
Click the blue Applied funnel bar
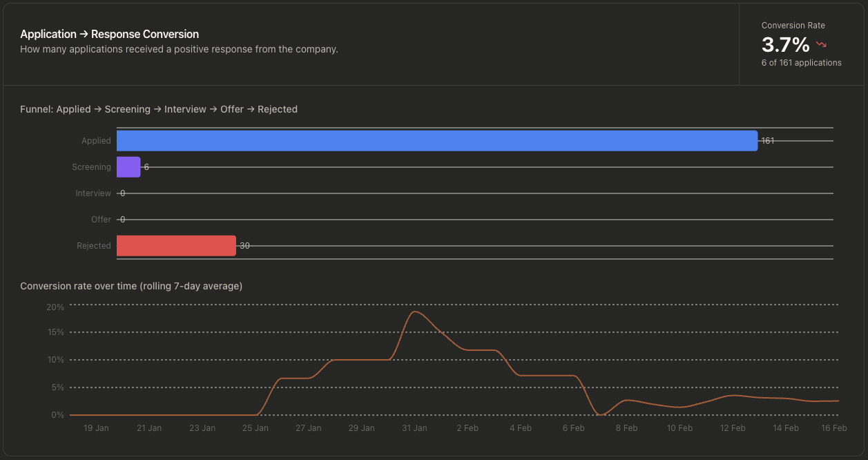[436, 141]
